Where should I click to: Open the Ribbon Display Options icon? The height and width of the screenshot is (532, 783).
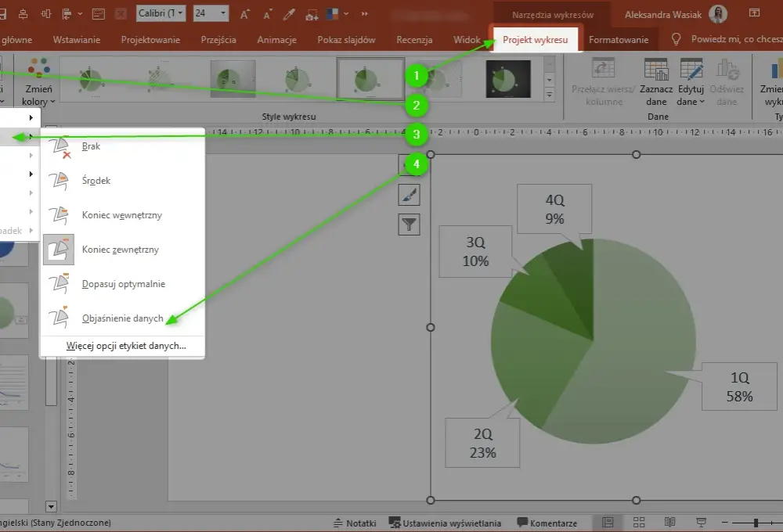[x=755, y=13]
